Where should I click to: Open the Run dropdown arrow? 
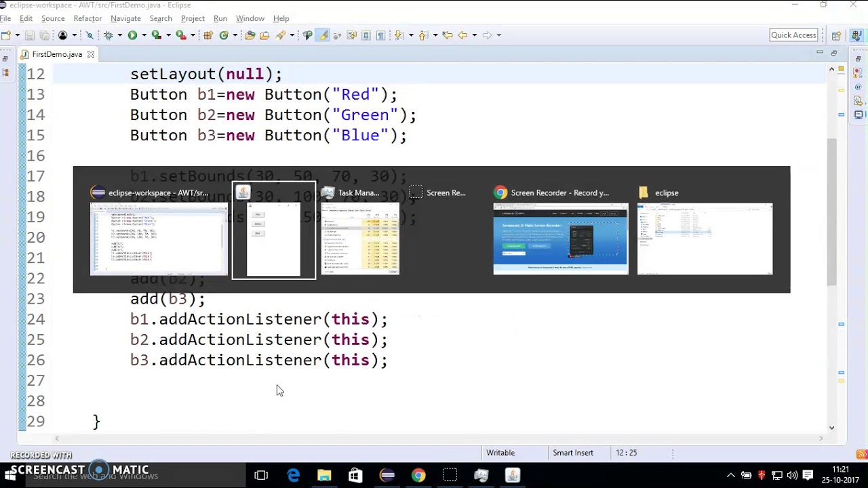click(144, 35)
